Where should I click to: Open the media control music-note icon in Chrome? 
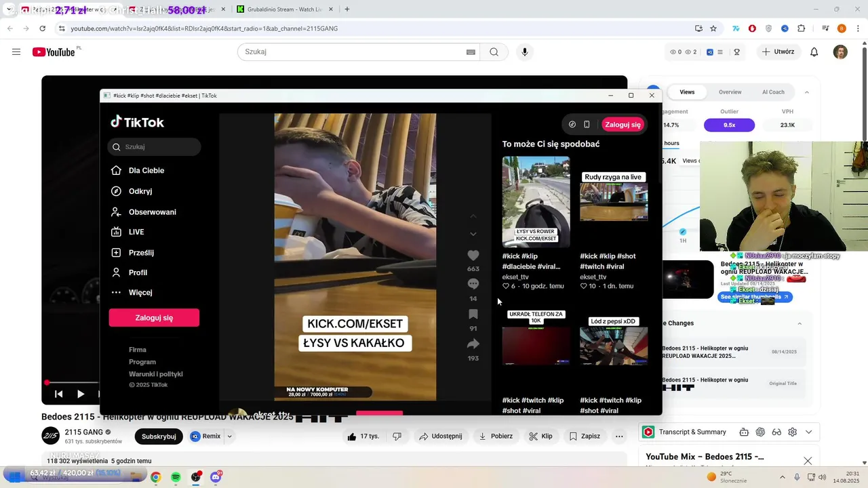click(x=825, y=28)
